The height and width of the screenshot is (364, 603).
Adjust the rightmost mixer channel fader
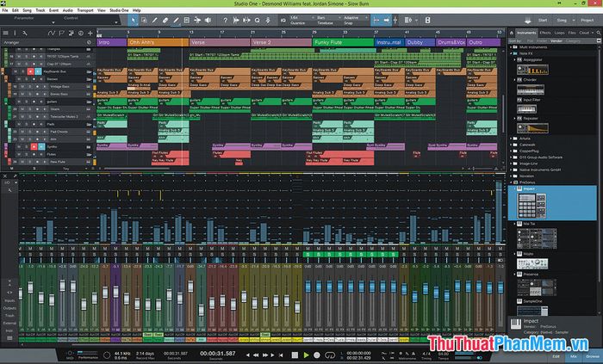500,287
